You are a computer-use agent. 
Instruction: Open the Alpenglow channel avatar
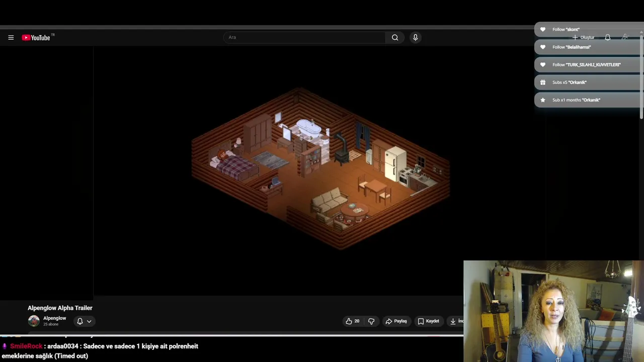[x=34, y=321]
